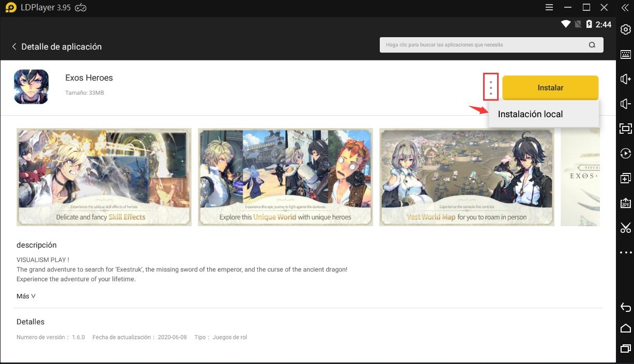Image resolution: width=634 pixels, height=364 pixels.
Task: Click the descripción heading
Action: point(37,245)
